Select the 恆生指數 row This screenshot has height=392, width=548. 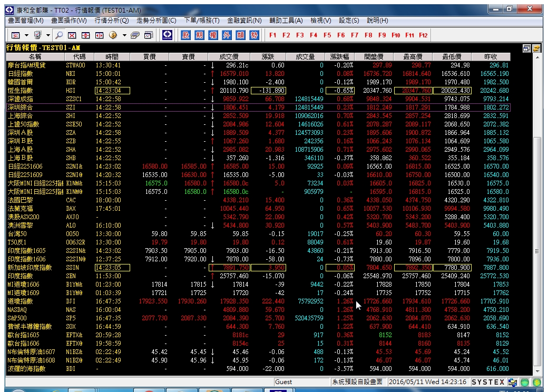[x=258, y=91]
